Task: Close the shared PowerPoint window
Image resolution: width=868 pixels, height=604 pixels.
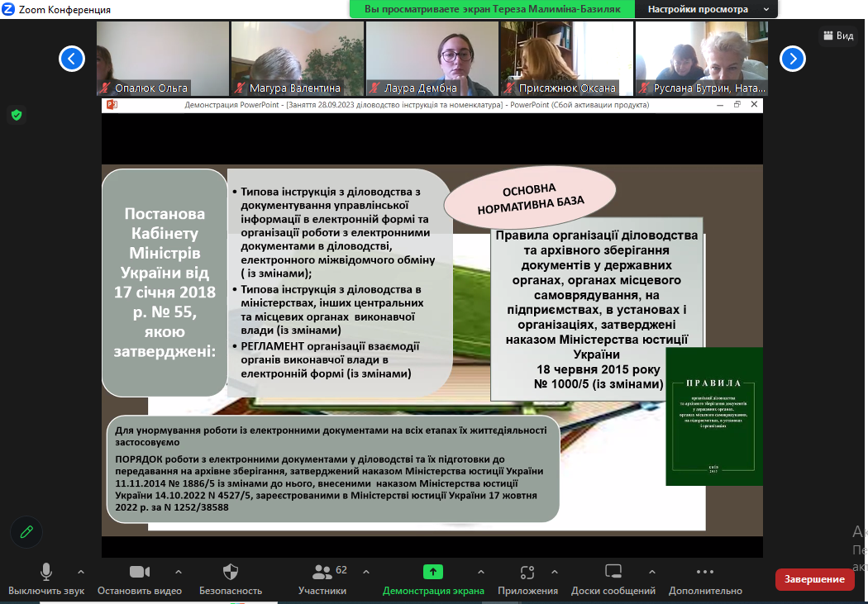Action: coord(754,105)
